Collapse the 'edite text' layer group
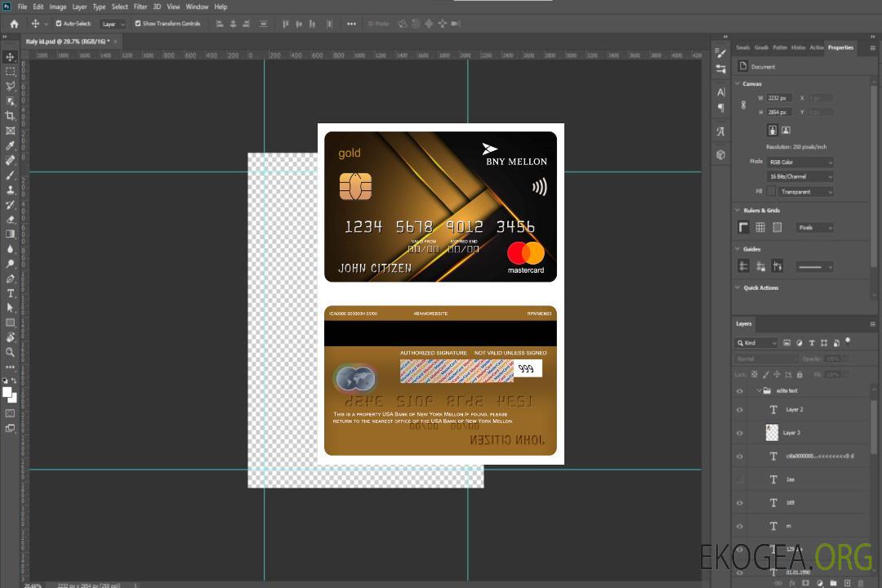 coord(759,390)
